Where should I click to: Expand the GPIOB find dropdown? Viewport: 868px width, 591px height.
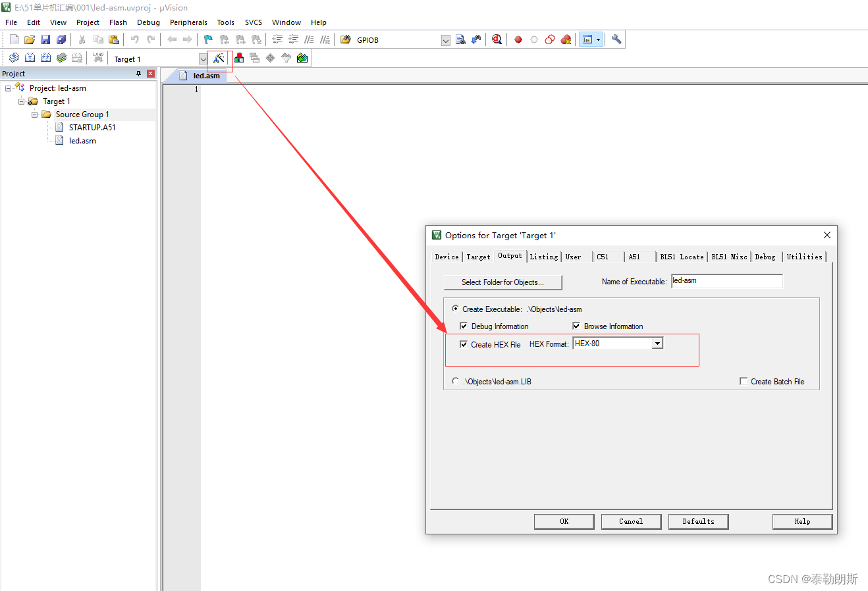tap(446, 40)
